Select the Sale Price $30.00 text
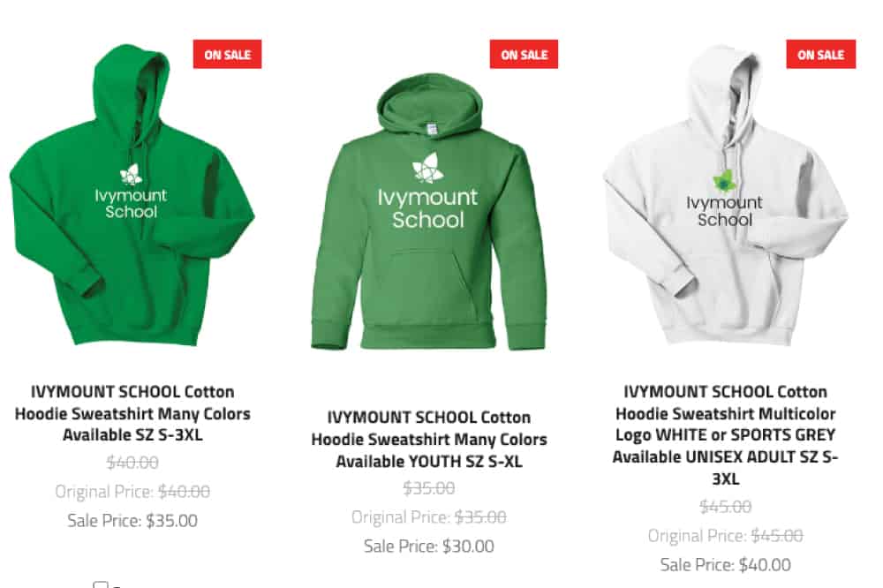This screenshot has height=588, width=883. (x=428, y=546)
